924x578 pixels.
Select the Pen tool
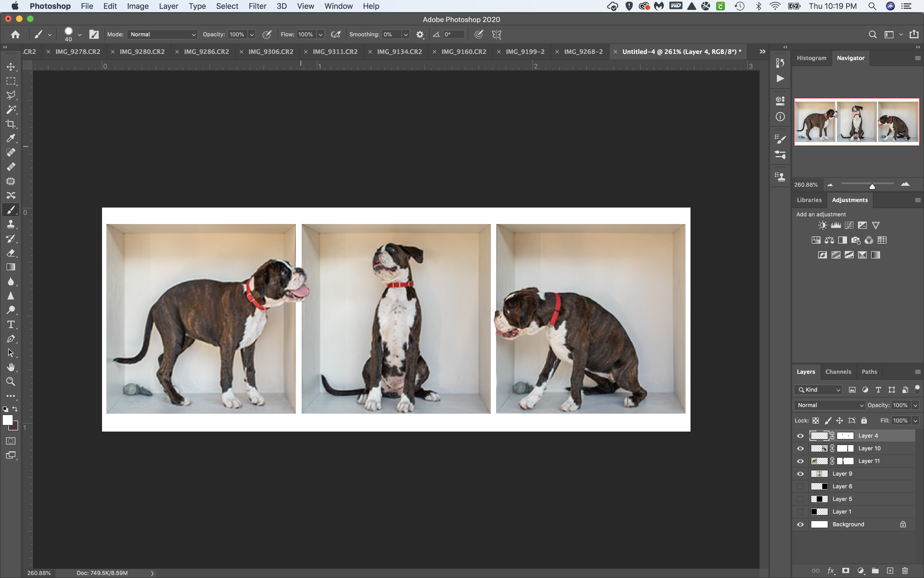[x=11, y=339]
